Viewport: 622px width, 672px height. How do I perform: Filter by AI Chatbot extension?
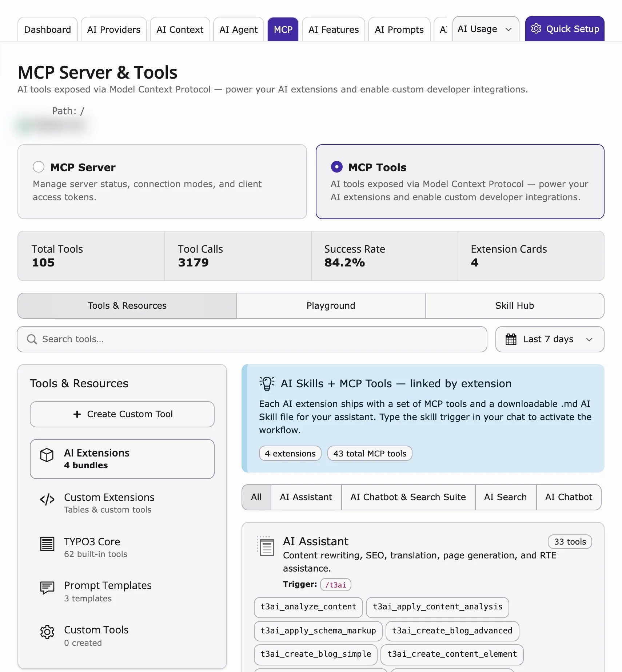click(x=569, y=497)
